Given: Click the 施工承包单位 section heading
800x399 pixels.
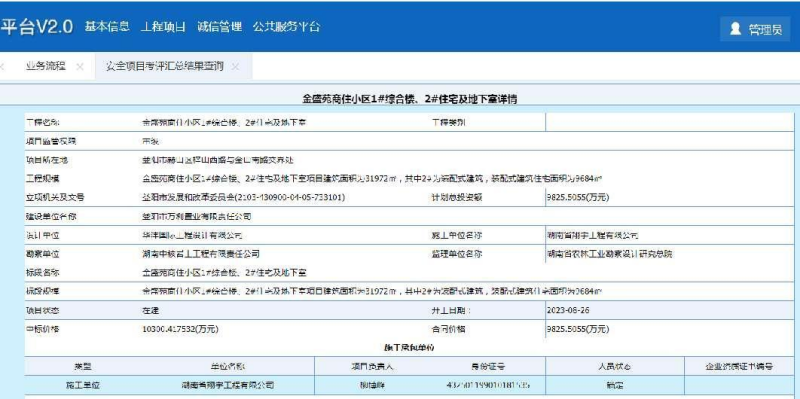Looking at the screenshot, I should (408, 347).
